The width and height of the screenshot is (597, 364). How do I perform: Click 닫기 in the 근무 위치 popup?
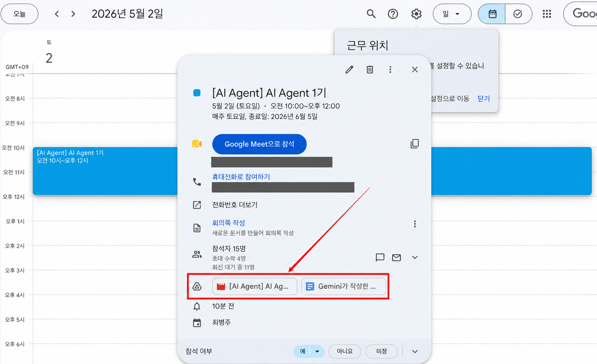pos(484,99)
